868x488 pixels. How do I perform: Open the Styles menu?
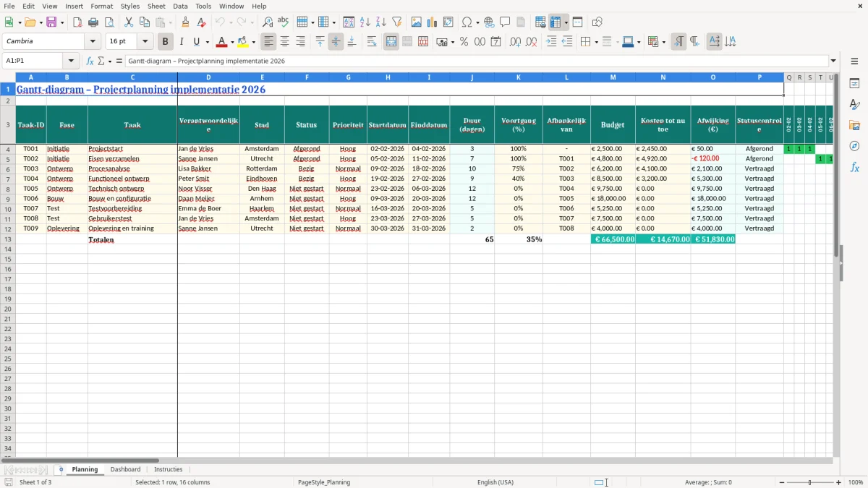130,6
